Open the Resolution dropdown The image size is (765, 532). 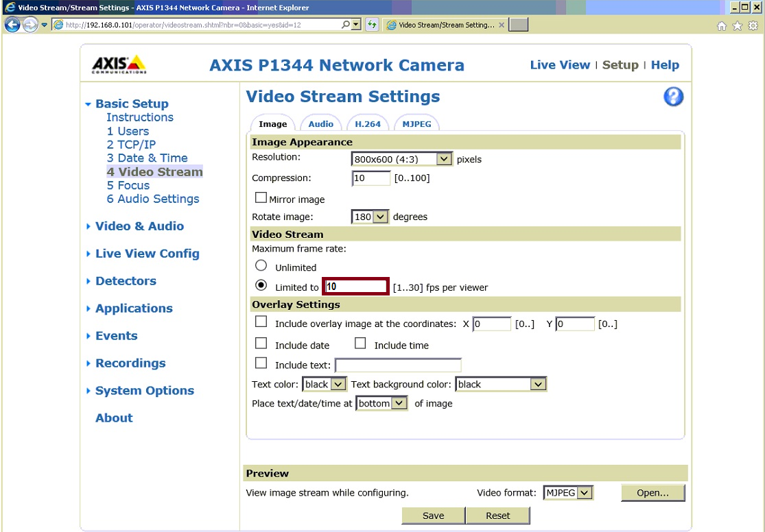(444, 159)
